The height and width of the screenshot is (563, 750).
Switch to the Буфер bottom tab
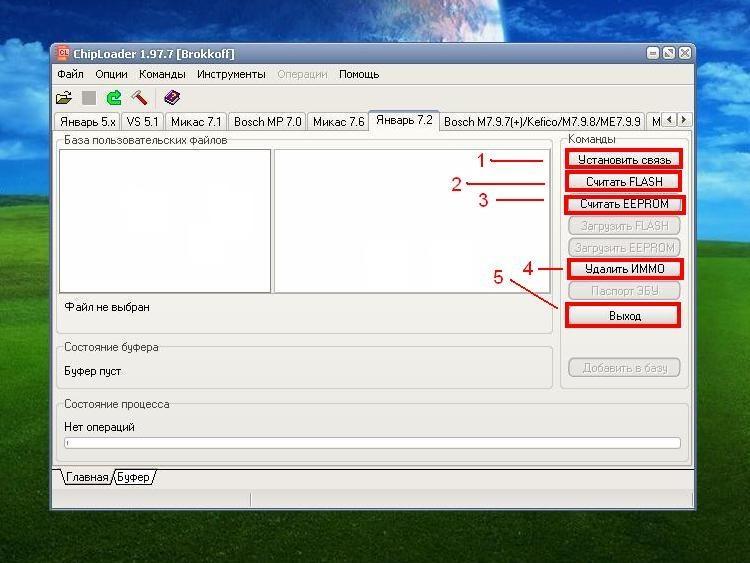pos(134,478)
